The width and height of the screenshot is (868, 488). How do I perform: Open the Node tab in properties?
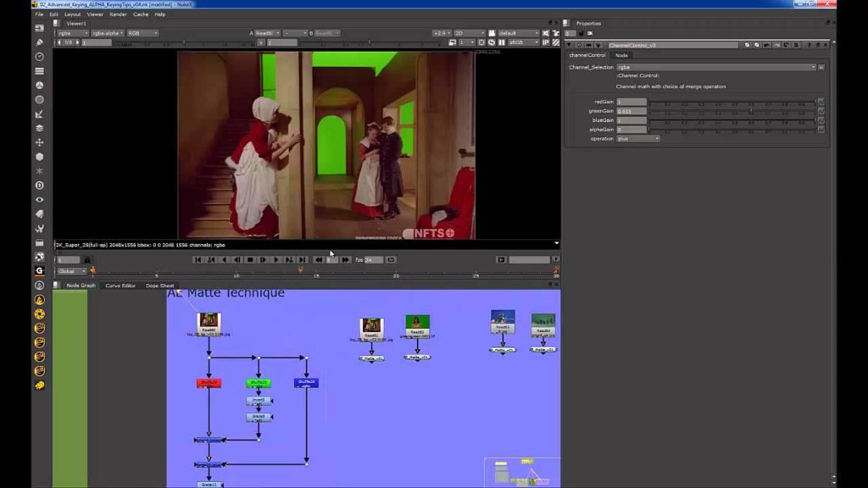(x=621, y=55)
